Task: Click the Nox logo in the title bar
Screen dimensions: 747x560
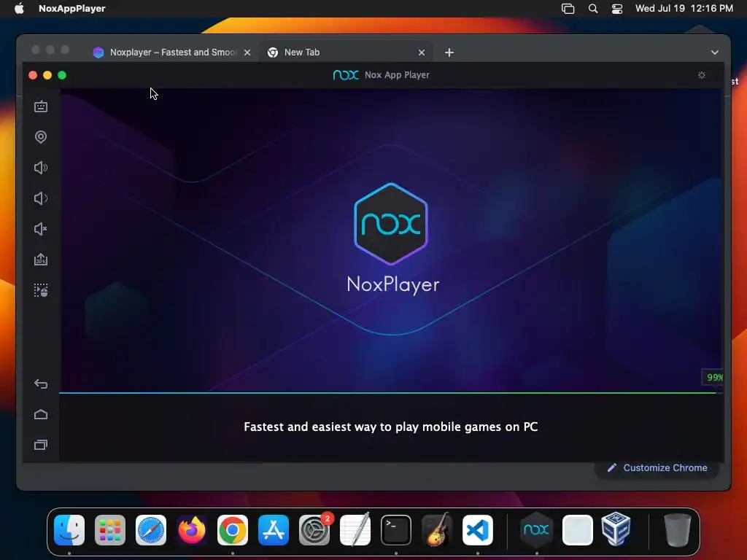Action: pyautogui.click(x=346, y=75)
